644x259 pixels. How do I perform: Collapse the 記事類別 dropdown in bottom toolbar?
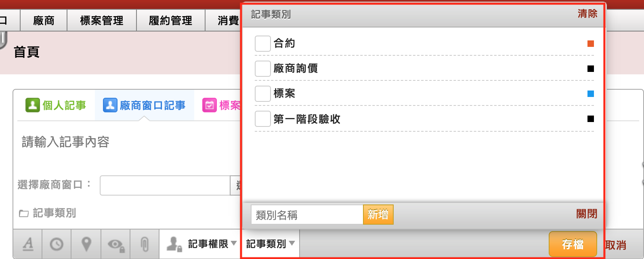coord(271,244)
